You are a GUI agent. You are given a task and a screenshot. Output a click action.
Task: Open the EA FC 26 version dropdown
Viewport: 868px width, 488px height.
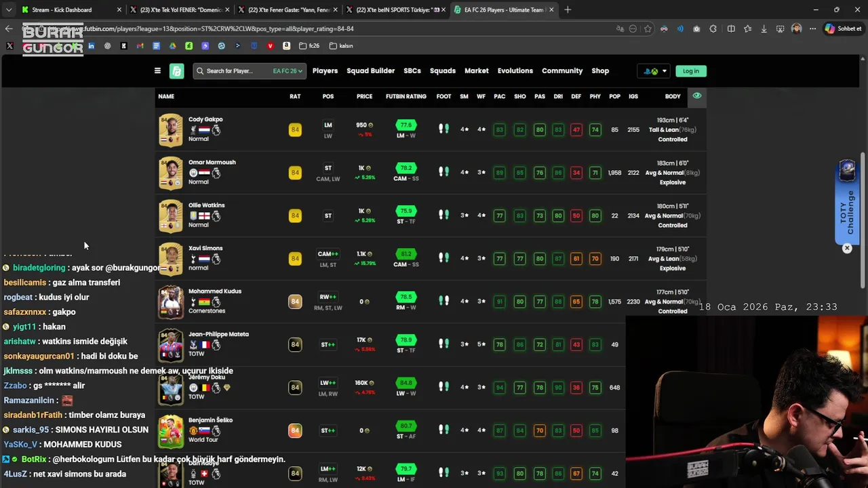pyautogui.click(x=288, y=70)
